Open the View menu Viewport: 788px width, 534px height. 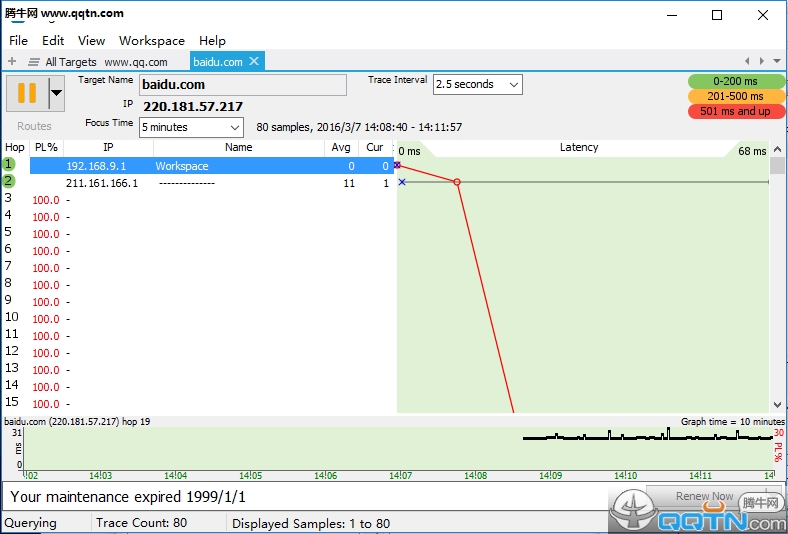tap(91, 41)
